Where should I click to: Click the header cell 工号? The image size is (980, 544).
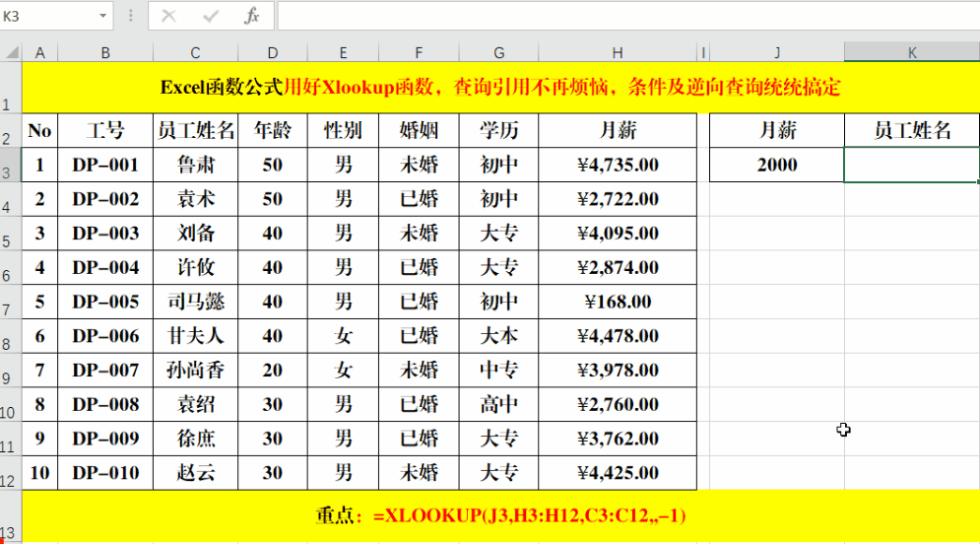click(x=105, y=131)
